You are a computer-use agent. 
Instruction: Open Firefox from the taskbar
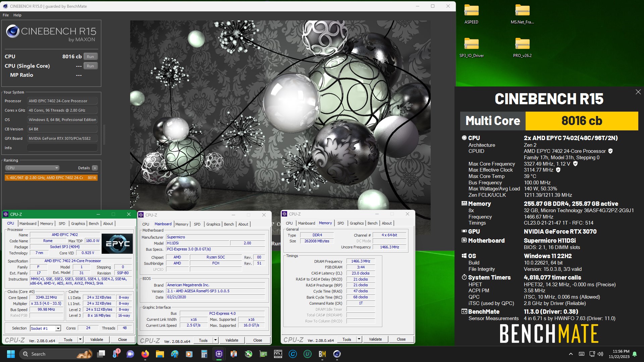tap(145, 354)
